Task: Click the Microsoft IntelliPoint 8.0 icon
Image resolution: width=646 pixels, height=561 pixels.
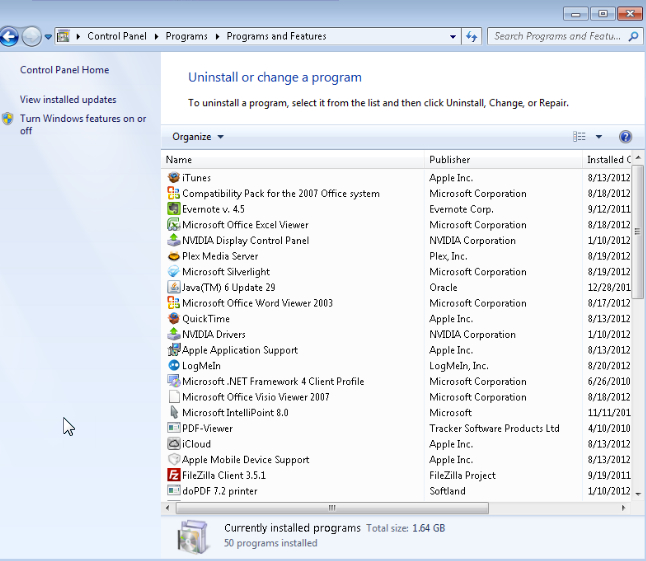Action: (x=174, y=412)
